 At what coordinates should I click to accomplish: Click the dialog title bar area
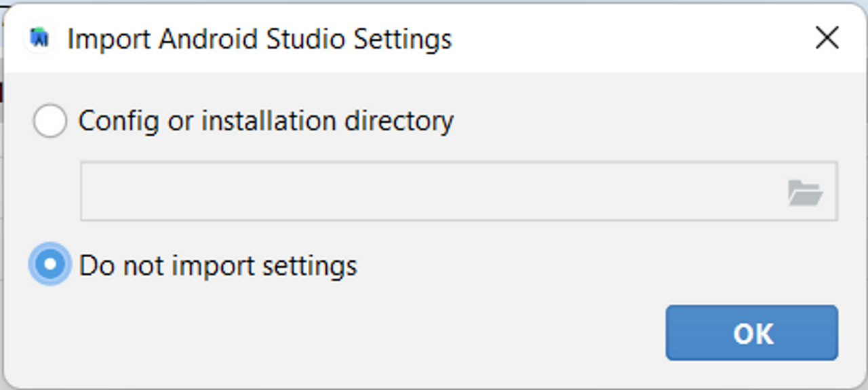(x=434, y=39)
